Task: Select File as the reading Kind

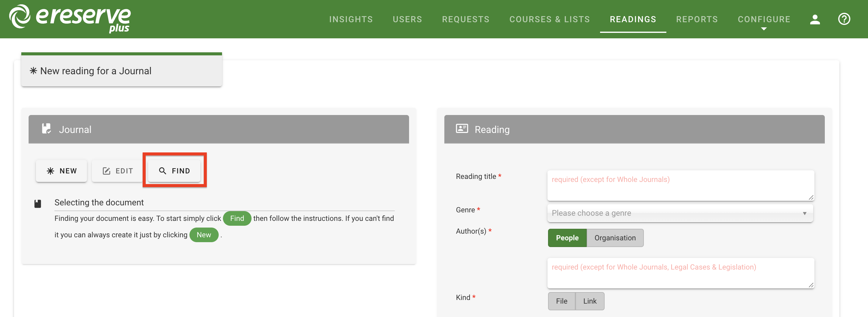Action: (561, 301)
